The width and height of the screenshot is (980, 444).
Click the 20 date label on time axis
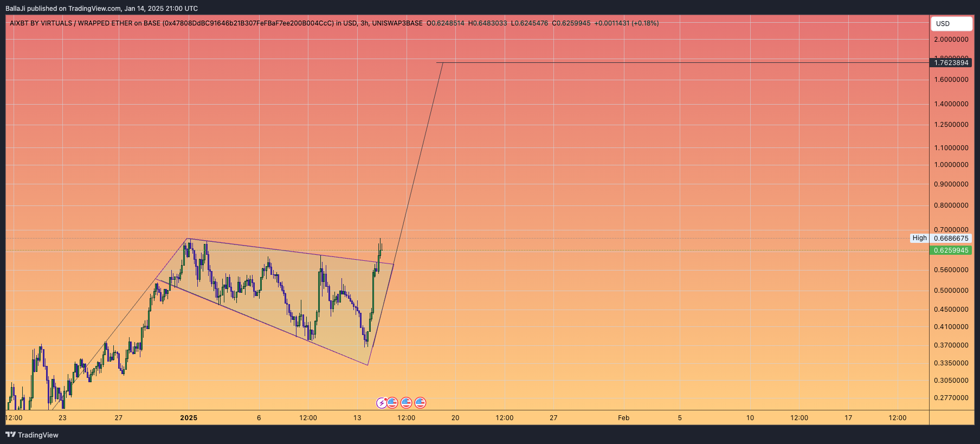455,418
